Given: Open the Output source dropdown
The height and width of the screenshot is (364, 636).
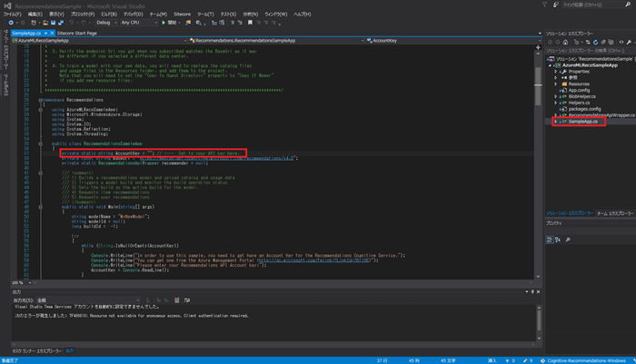Looking at the screenshot, I should pyautogui.click(x=88, y=300).
